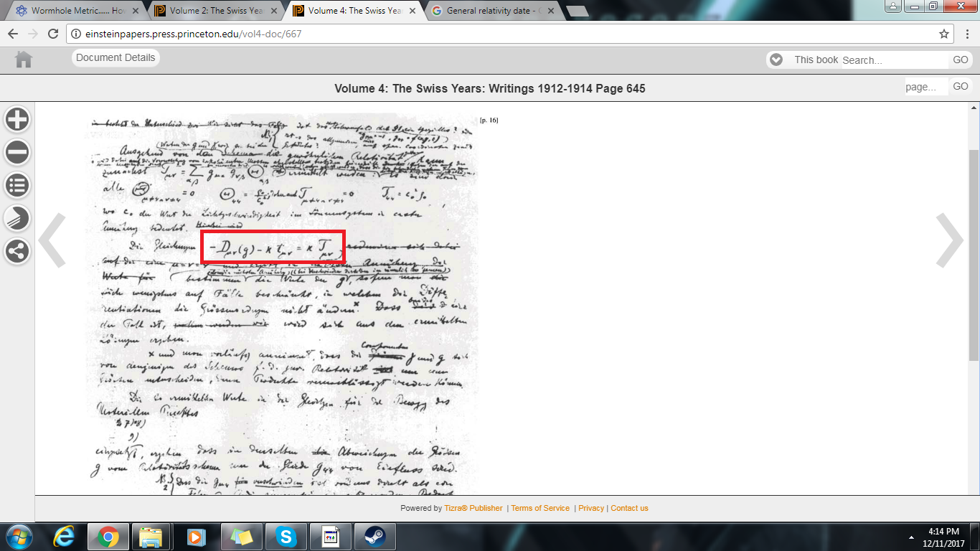Go to next page with right chevron

pos(949,240)
